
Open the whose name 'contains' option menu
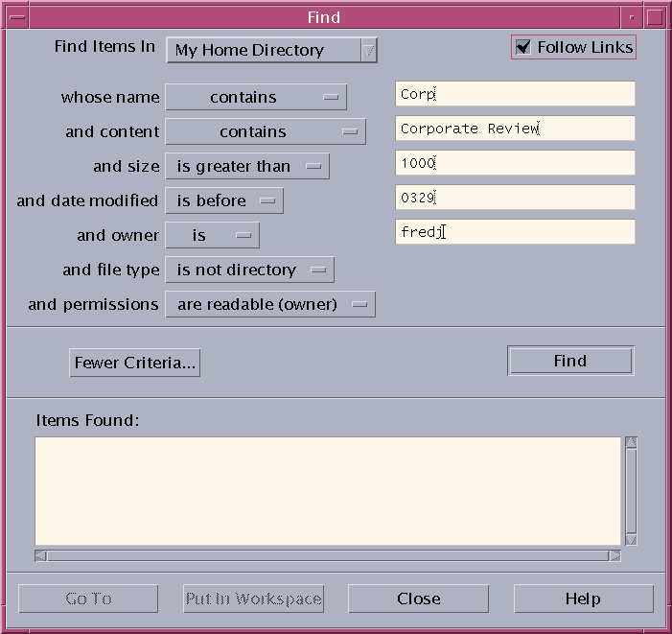tap(255, 97)
